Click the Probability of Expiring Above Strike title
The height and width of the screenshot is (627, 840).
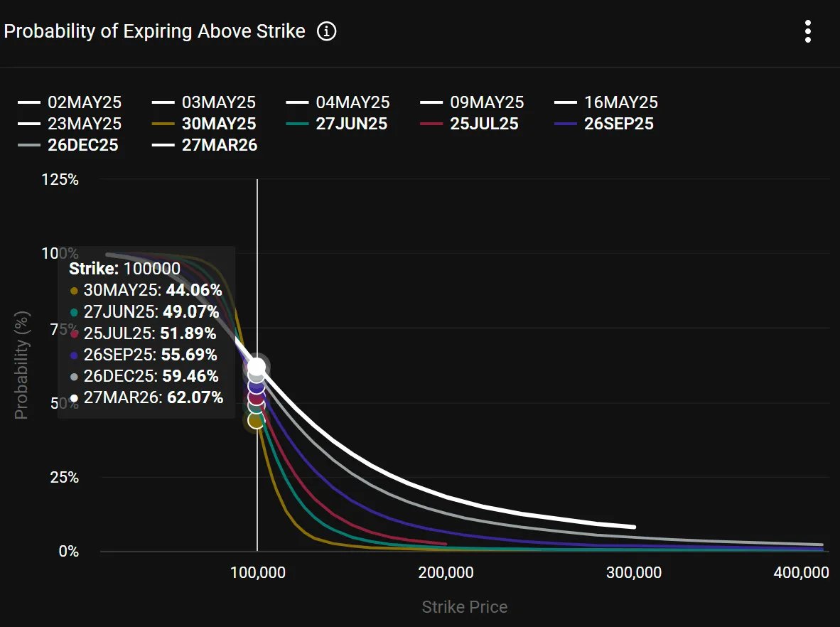point(154,32)
